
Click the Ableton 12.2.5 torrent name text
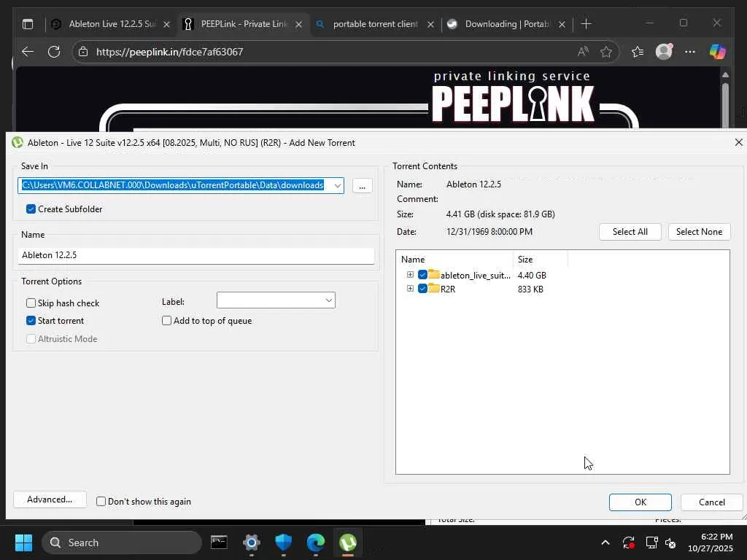click(473, 184)
